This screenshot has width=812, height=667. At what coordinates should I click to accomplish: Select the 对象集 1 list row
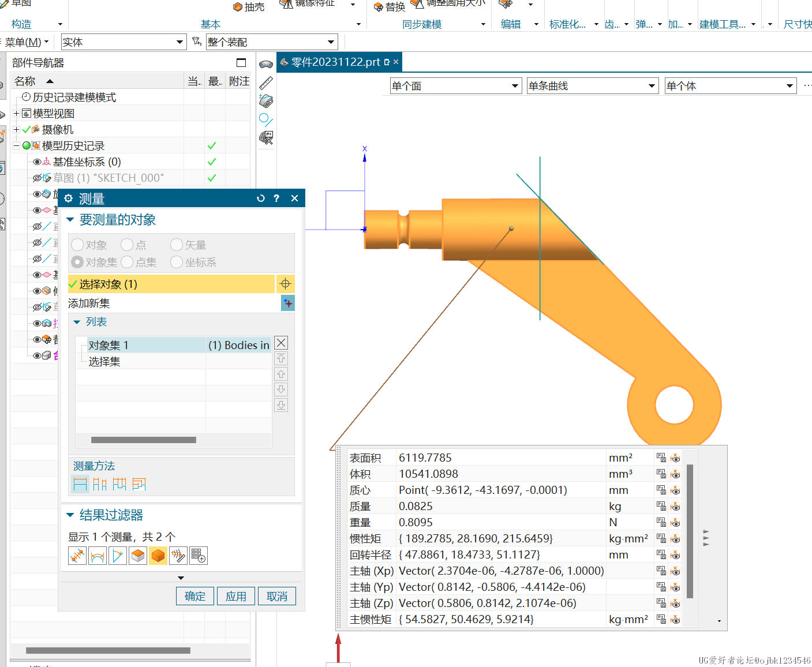(178, 345)
